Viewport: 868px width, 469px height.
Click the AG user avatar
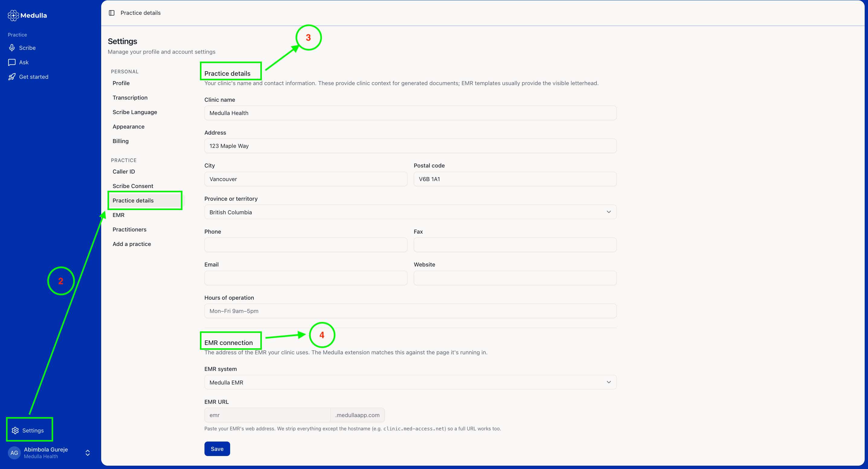coord(14,453)
